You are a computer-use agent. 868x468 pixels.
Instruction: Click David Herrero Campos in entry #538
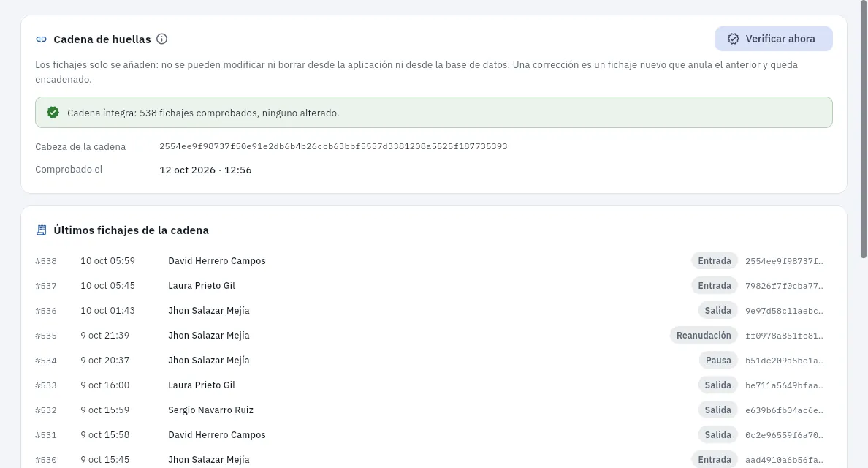(217, 261)
